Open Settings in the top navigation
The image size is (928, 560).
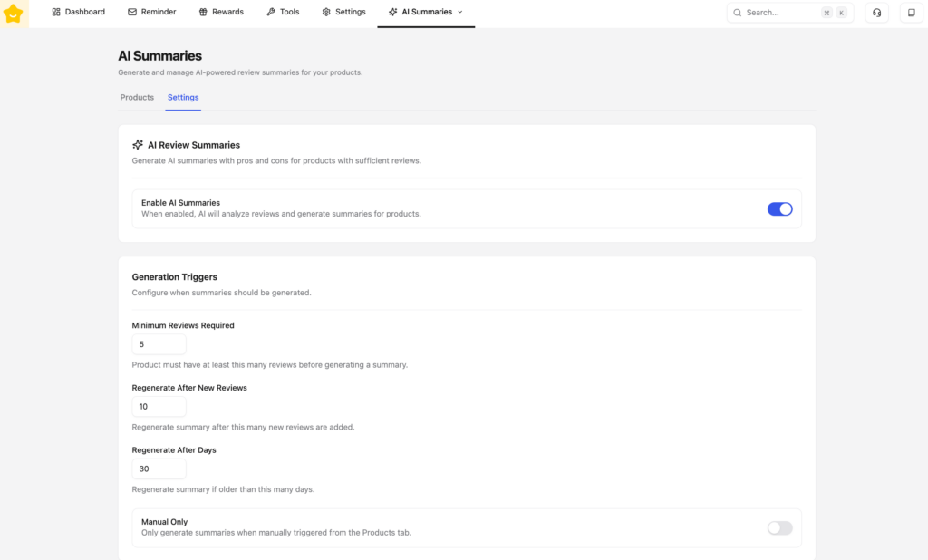coord(343,12)
